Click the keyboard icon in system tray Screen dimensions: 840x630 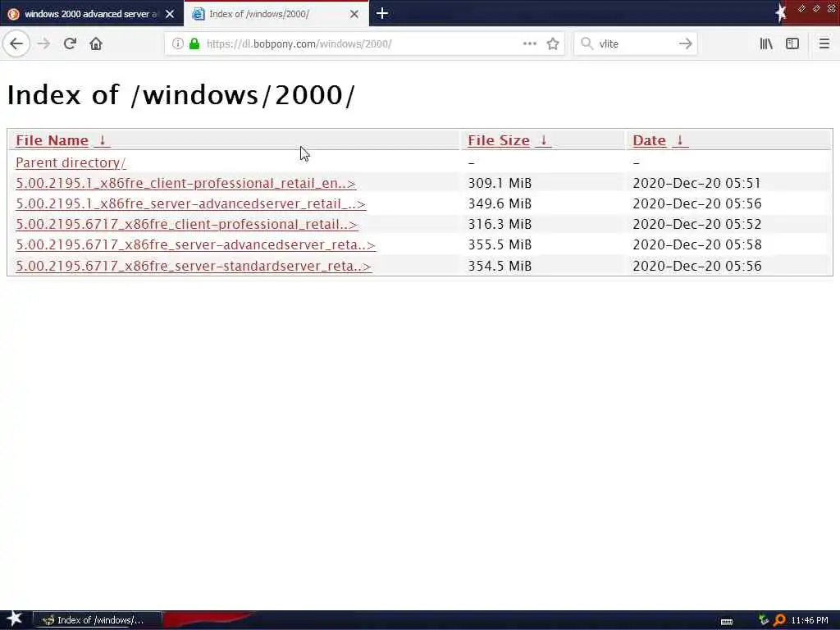pos(727,622)
